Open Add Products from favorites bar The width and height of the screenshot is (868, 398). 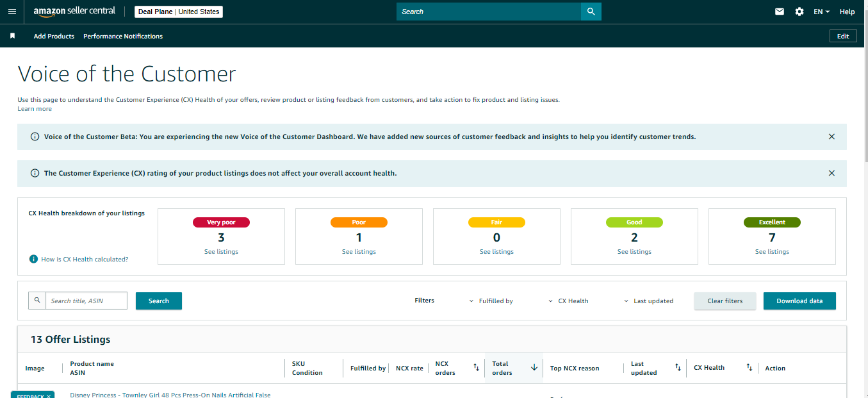point(54,36)
